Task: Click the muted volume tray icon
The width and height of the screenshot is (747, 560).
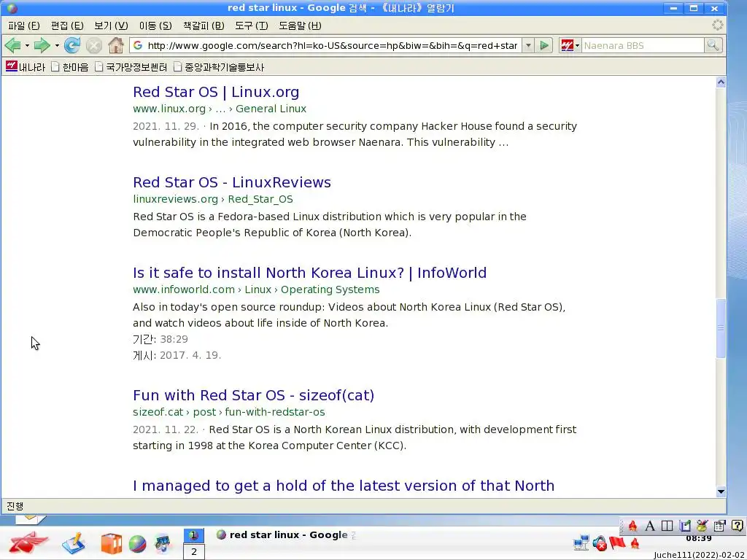Action: pyautogui.click(x=600, y=542)
